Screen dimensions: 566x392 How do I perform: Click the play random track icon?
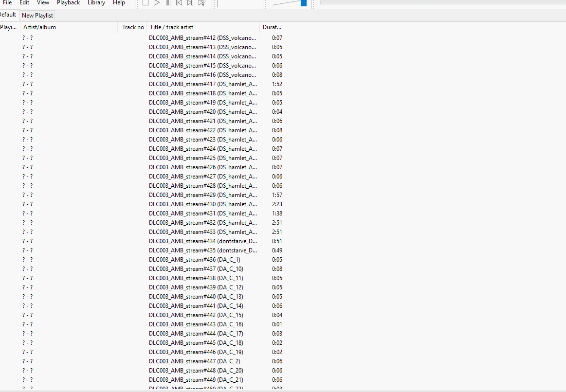[x=201, y=3]
